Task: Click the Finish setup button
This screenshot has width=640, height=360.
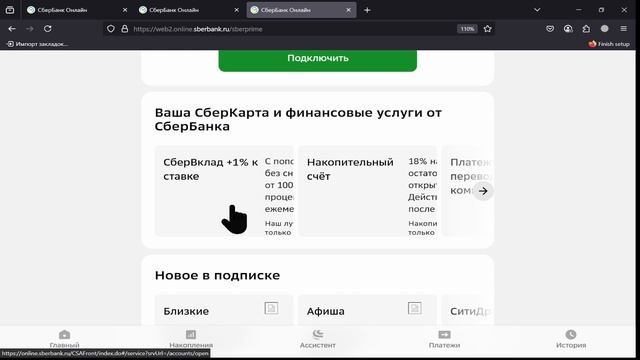Action: pyautogui.click(x=609, y=44)
